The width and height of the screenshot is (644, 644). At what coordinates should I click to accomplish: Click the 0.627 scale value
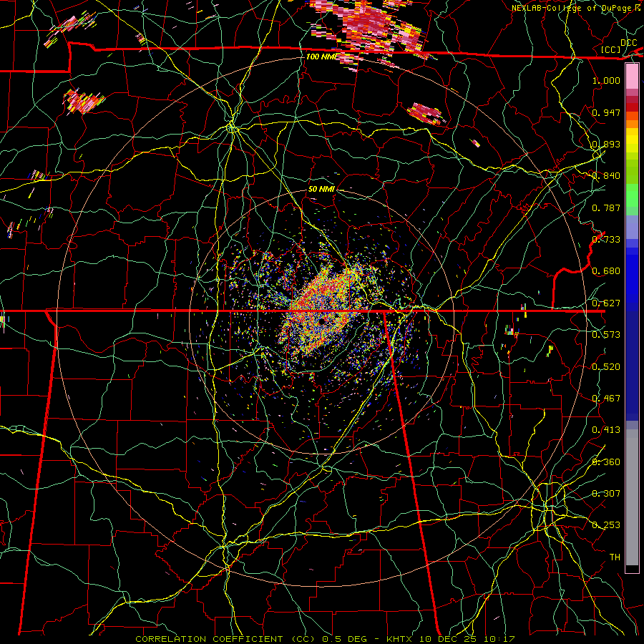point(606,303)
